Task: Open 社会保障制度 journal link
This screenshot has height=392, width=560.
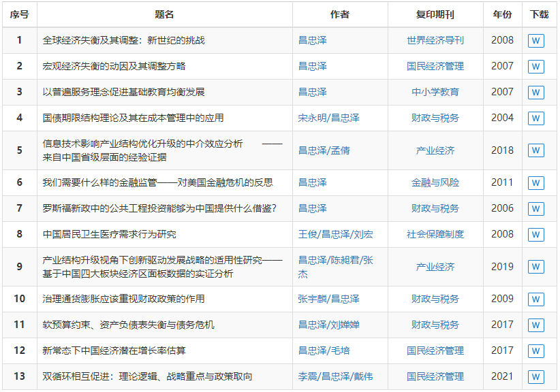Action: pos(435,235)
